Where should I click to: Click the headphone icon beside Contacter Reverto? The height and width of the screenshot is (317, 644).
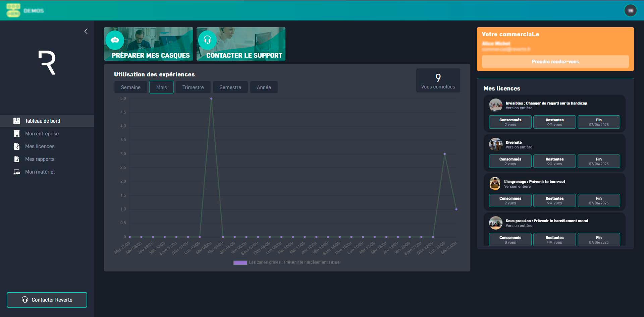coord(24,300)
